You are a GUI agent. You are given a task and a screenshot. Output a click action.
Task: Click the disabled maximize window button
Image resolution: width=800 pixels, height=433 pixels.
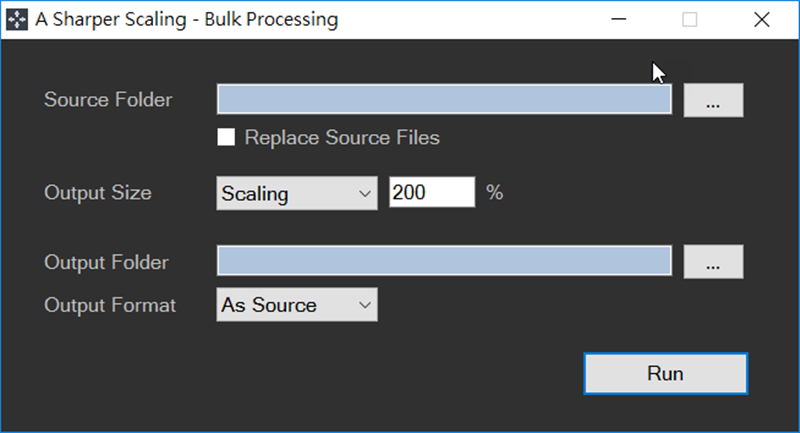click(x=690, y=19)
